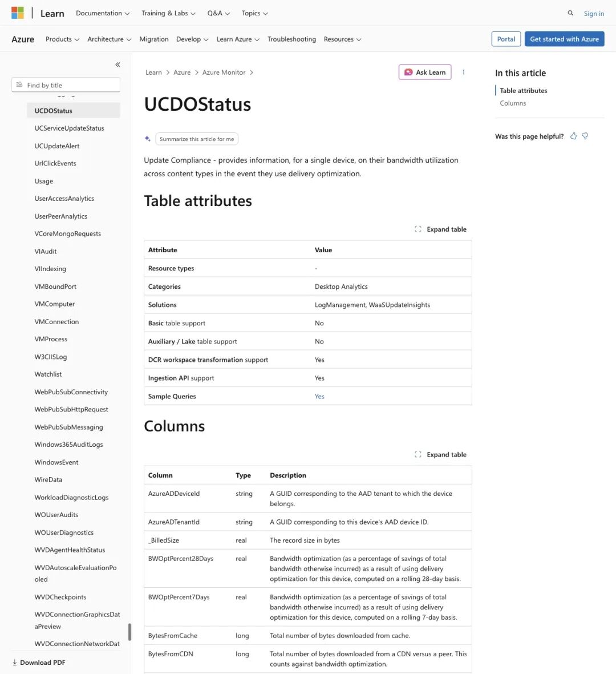Open the Sample Queries Yes link

319,396
